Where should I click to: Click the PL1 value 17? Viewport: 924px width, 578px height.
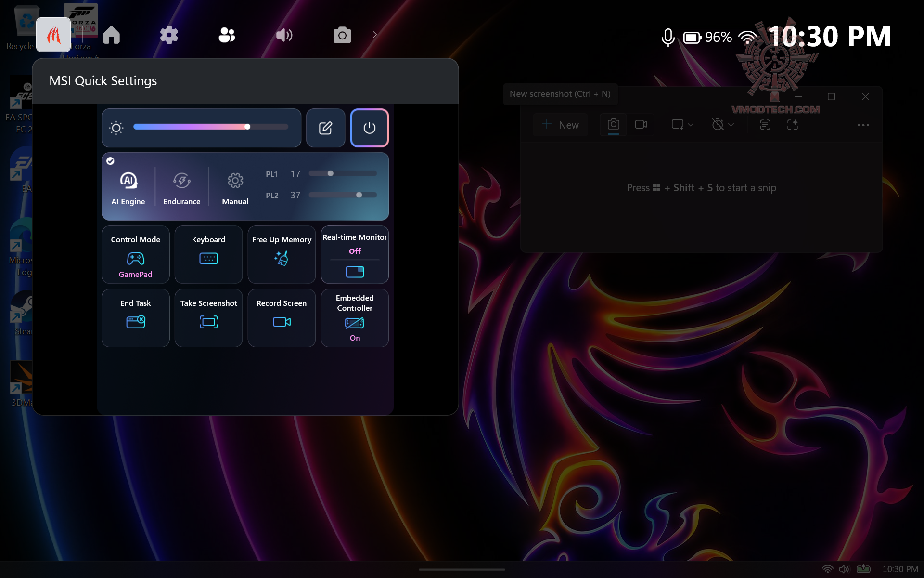295,174
